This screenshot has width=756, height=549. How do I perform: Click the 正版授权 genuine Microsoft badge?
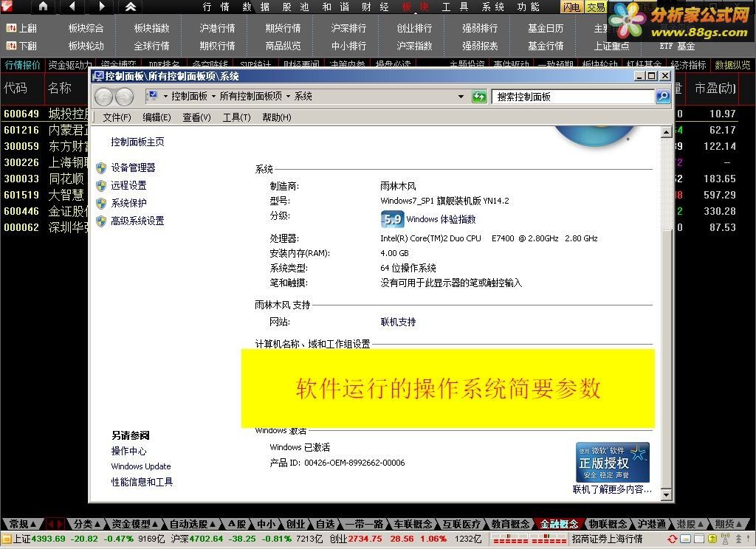612,462
